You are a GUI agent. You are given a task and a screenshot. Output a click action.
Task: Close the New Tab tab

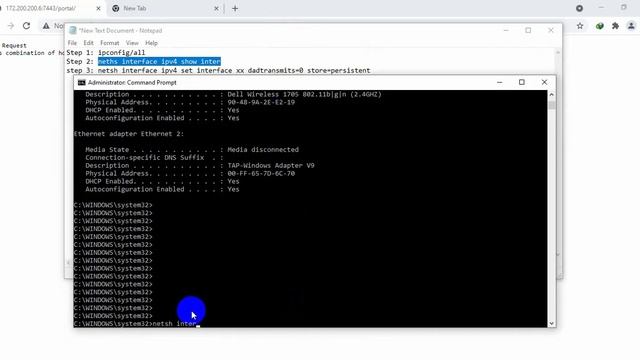(216, 8)
